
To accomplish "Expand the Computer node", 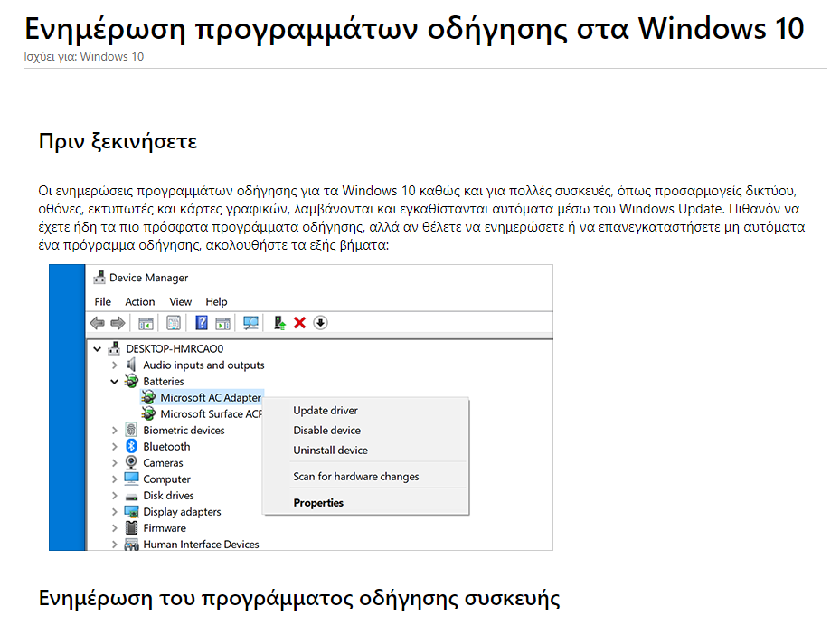I will pos(114,479).
